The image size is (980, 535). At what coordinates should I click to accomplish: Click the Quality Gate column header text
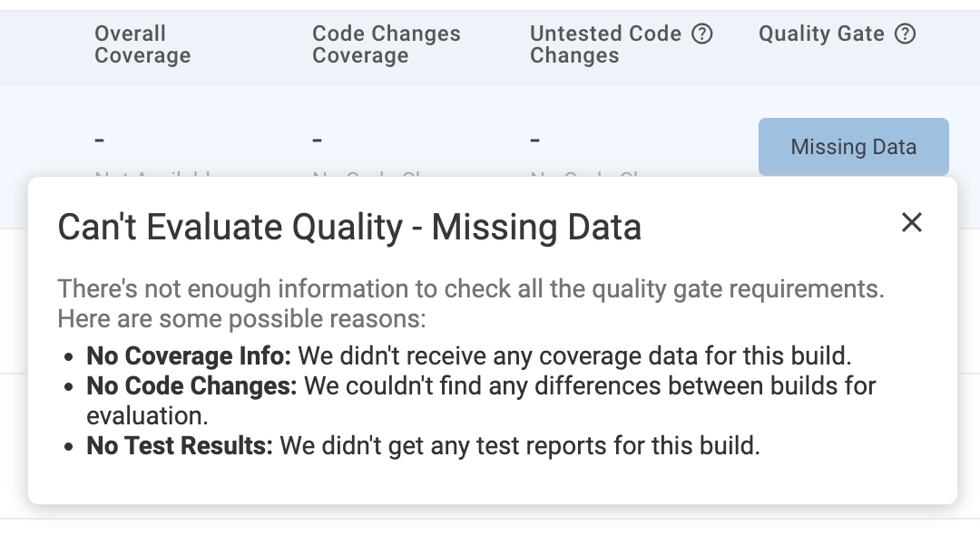tap(821, 34)
